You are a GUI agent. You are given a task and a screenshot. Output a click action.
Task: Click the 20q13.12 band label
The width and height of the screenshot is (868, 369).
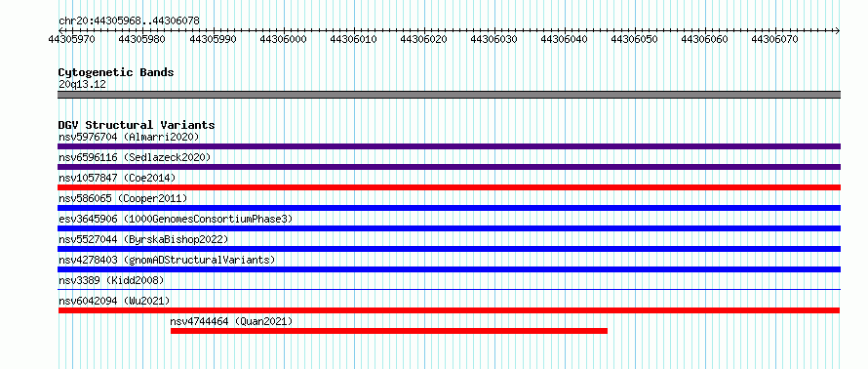[x=82, y=85]
